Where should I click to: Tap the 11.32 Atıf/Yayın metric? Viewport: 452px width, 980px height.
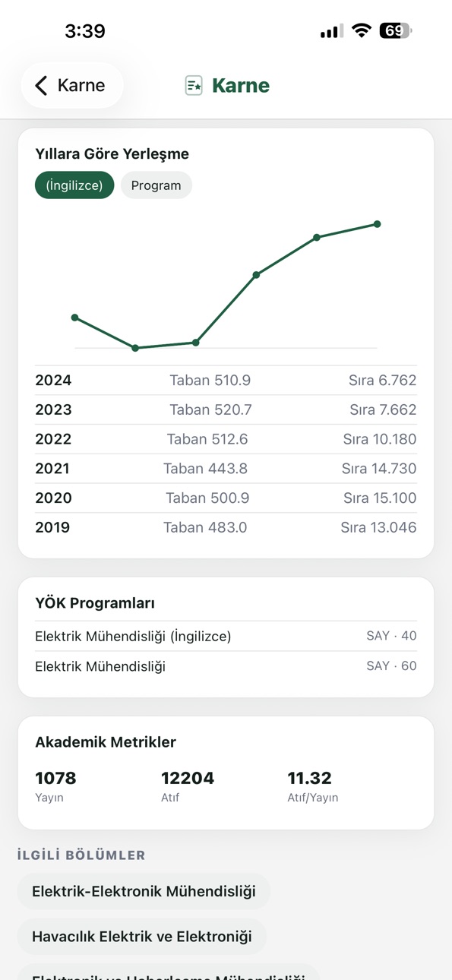pos(313,786)
